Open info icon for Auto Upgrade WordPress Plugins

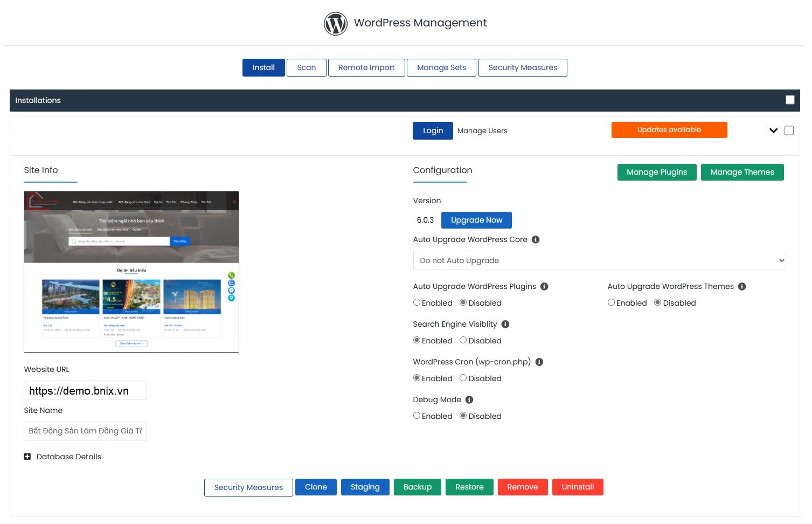click(x=544, y=287)
